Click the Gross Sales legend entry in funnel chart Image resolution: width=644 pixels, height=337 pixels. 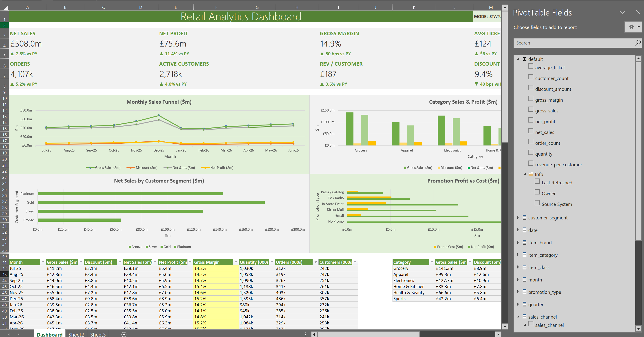103,167
